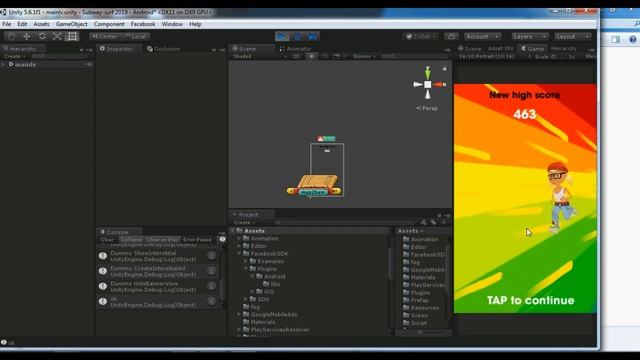This screenshot has height=360, width=640.
Task: Open the Layout dropdown
Action: 573,36
